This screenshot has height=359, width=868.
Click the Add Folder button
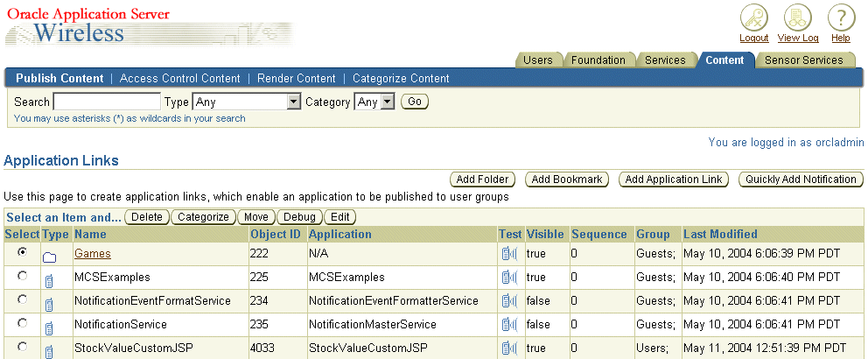point(482,179)
